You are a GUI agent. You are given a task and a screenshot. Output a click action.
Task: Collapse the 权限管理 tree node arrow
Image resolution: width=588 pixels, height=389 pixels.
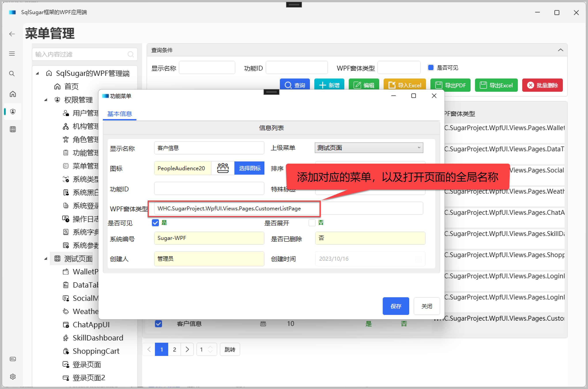46,100
